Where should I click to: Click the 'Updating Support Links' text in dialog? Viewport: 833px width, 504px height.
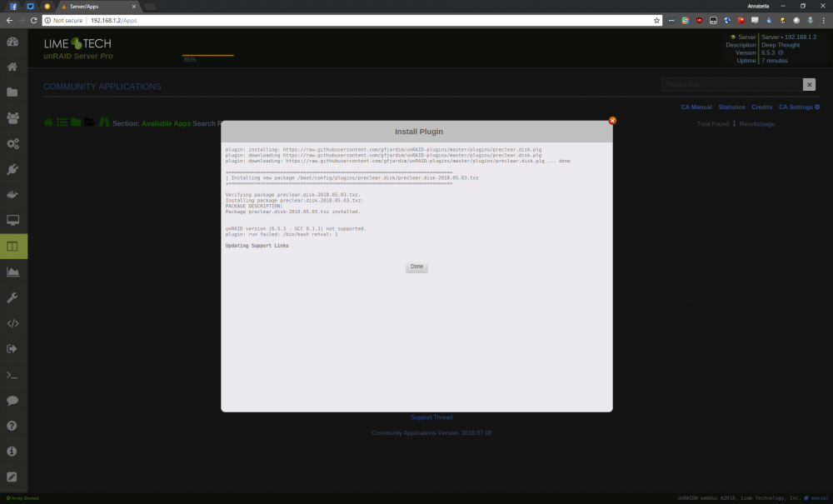(x=257, y=246)
